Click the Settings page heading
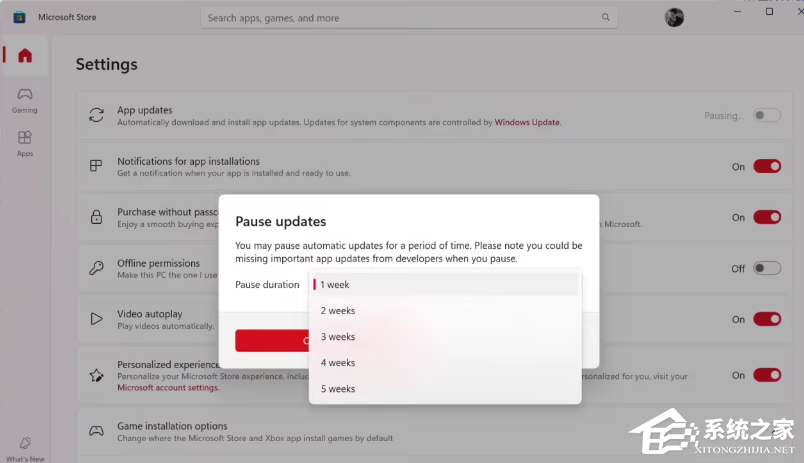Viewport: 804px width, 463px height. [107, 64]
